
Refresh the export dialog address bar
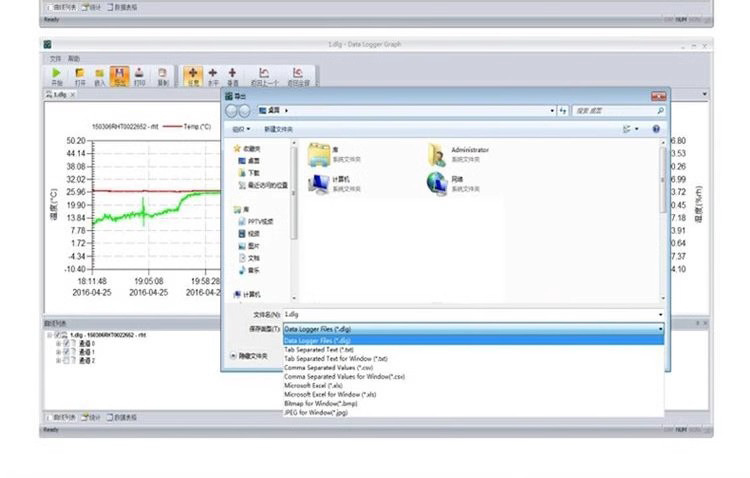pos(563,111)
